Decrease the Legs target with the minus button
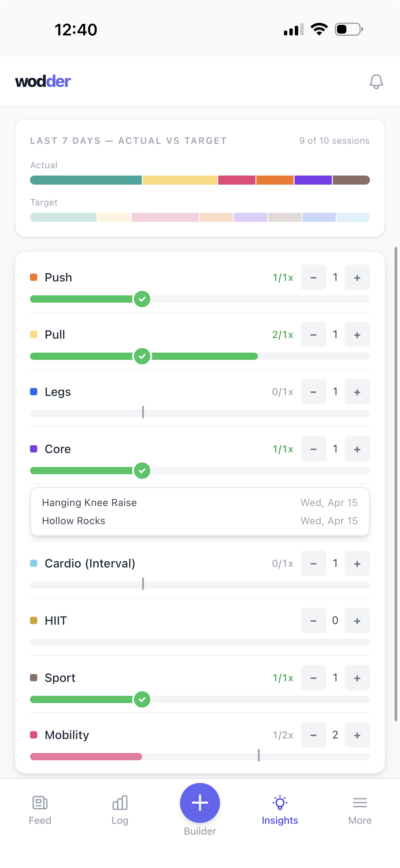The width and height of the screenshot is (400, 868). [x=313, y=392]
